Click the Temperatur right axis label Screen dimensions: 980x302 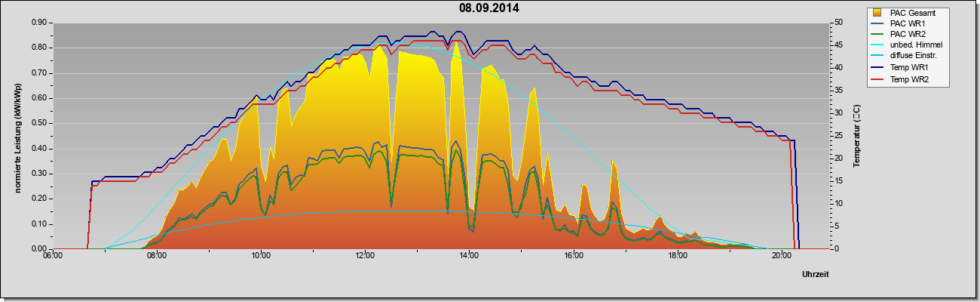click(x=856, y=136)
